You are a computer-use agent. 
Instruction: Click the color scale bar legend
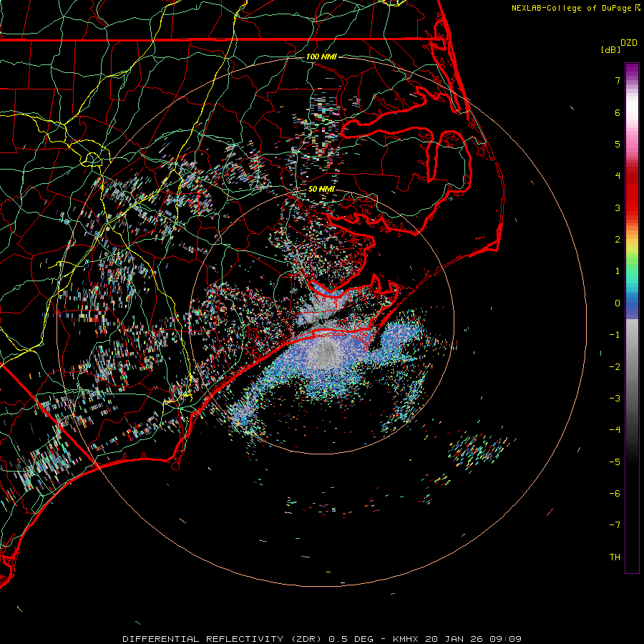point(632,318)
